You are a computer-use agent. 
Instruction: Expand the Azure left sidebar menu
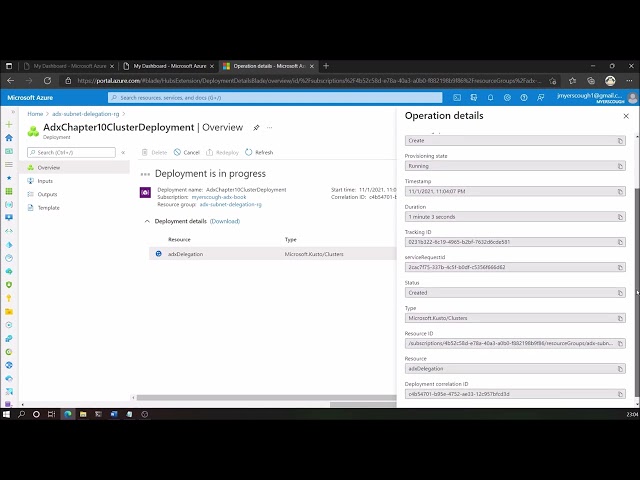point(13,112)
